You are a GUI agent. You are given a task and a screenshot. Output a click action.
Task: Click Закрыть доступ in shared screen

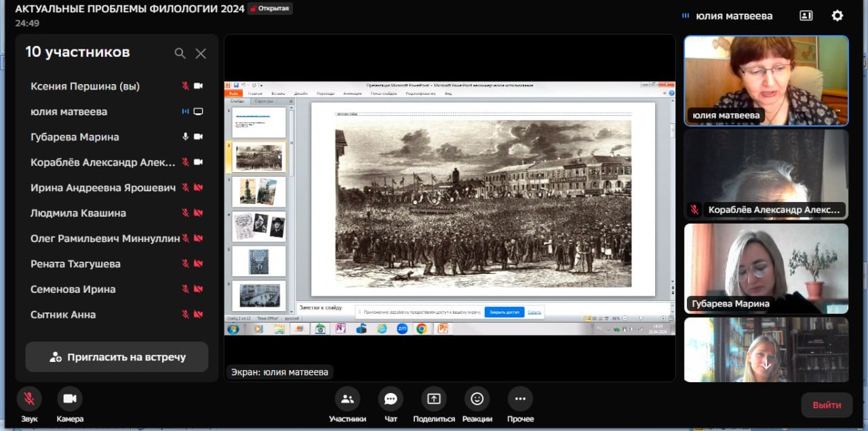pos(505,312)
